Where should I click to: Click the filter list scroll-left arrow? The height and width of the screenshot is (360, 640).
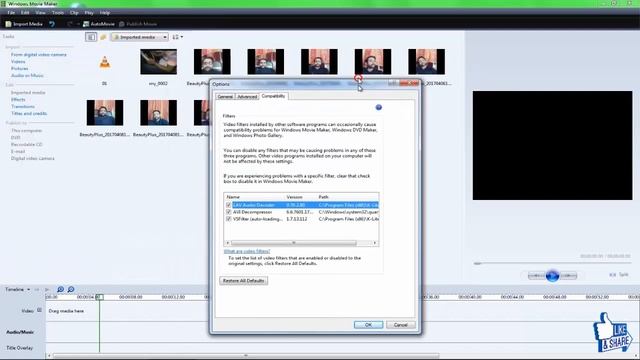coord(227,243)
